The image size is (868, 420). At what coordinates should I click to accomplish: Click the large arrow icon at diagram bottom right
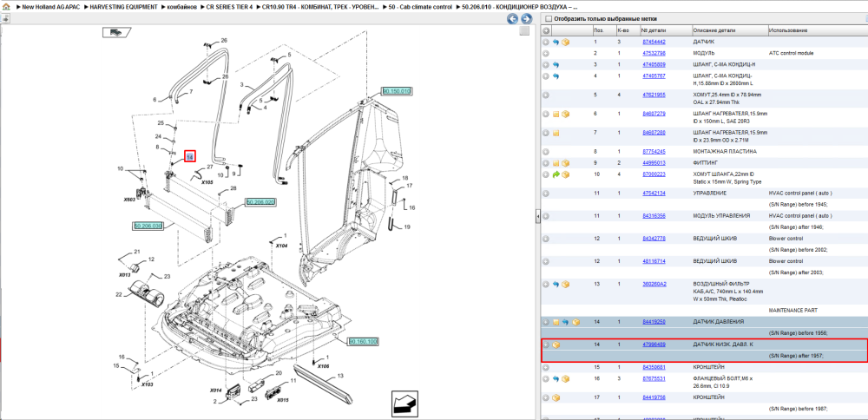(404, 403)
